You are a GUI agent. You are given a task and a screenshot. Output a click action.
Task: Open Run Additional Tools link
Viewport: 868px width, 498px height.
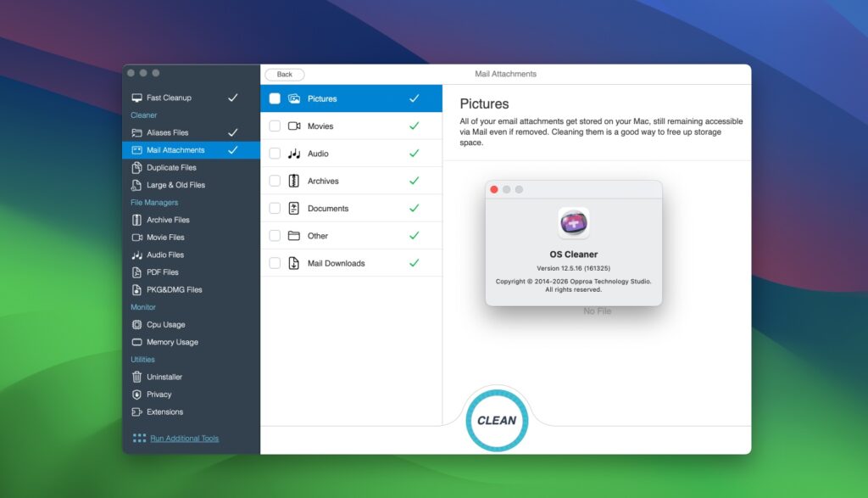186,438
